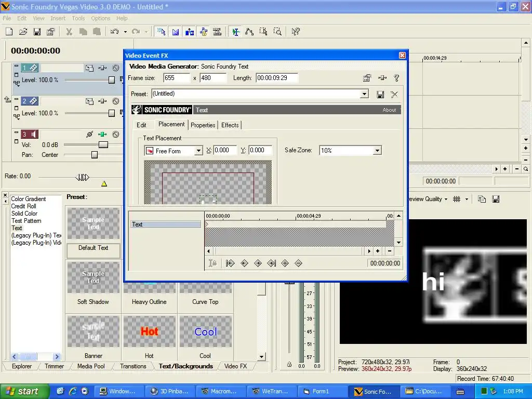The height and width of the screenshot is (399, 532).
Task: Click the X placement value field
Action: (x=225, y=150)
